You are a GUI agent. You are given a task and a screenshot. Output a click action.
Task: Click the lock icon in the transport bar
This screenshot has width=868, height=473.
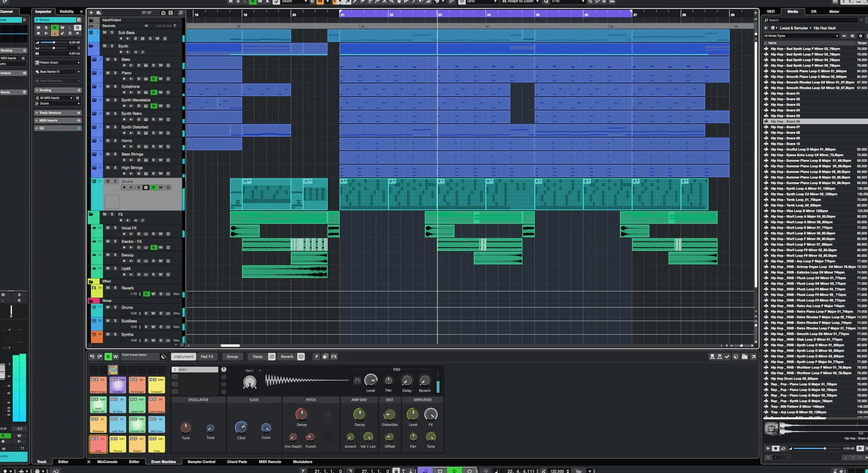point(396,471)
